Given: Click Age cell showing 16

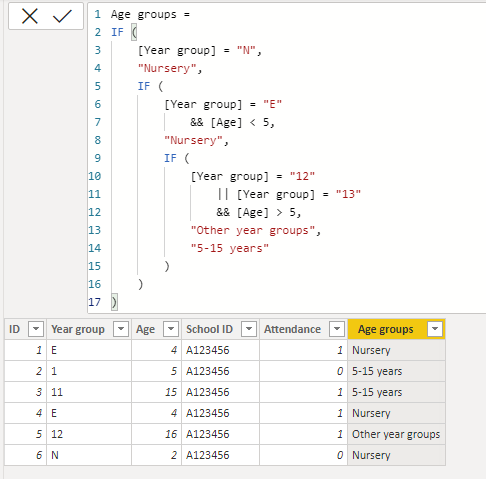Looking at the screenshot, I should coord(156,434).
